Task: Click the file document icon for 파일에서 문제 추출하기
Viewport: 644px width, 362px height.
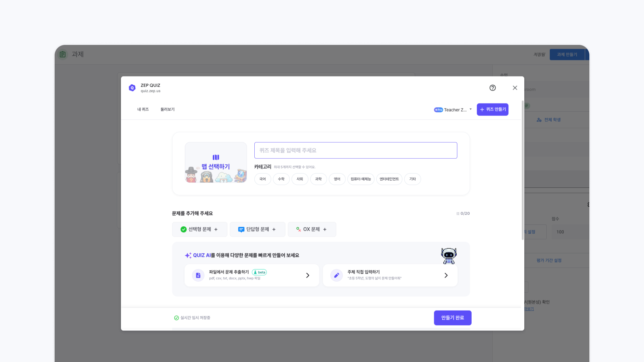Action: coord(198,275)
